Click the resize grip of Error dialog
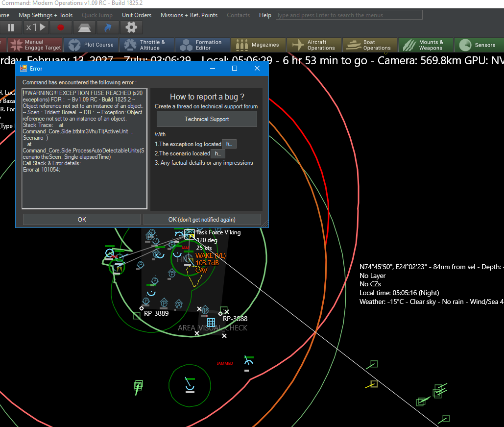504x427 pixels. pos(265,224)
